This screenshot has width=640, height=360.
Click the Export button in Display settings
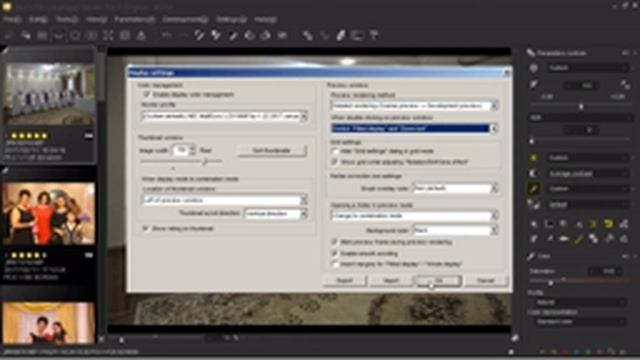pyautogui.click(x=344, y=280)
